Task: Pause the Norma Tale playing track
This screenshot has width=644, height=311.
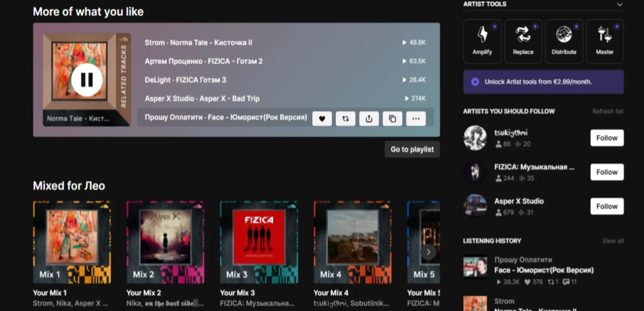Action: (87, 80)
